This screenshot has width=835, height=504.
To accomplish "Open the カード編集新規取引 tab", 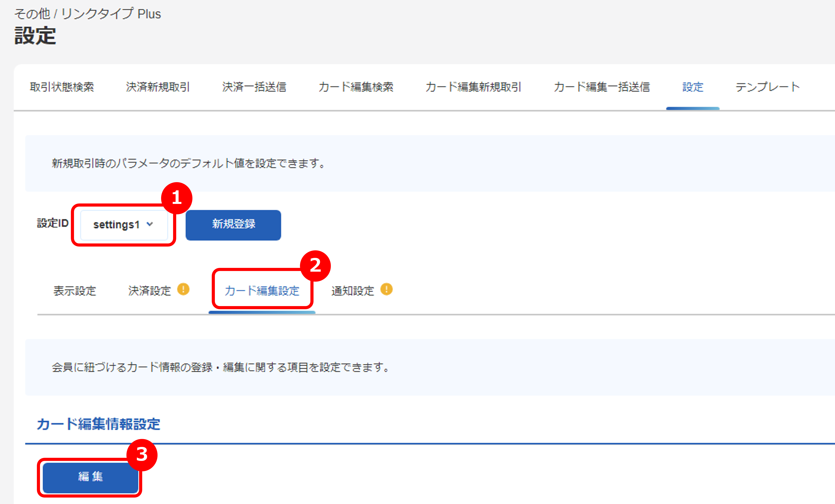I will tap(473, 87).
